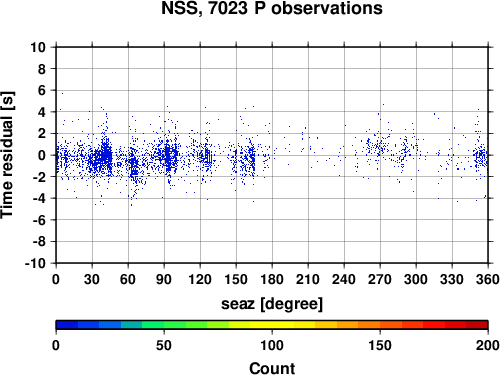Screen dimensions: 500x375
Task: Click the x-axis tick label '360'
Action: [x=488, y=279]
